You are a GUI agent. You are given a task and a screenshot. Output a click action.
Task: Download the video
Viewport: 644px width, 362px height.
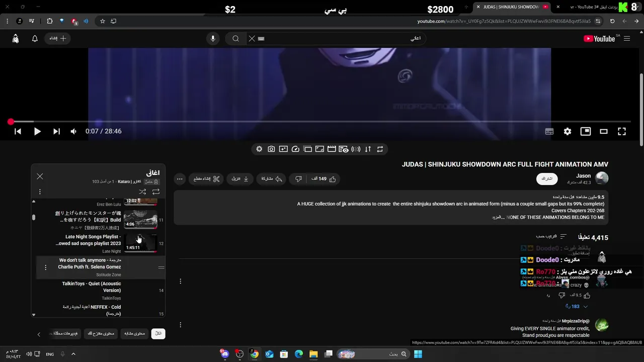coord(240,178)
